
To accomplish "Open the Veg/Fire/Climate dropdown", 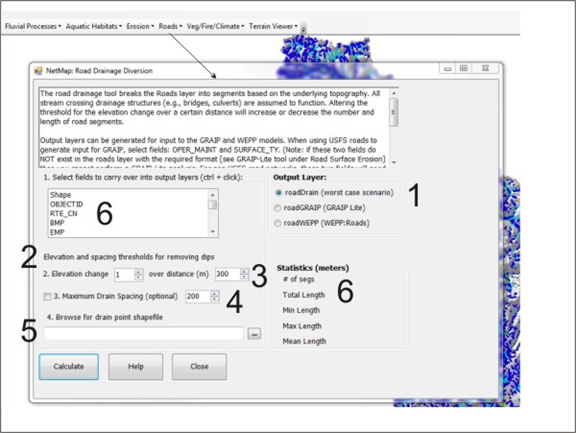I will click(215, 26).
